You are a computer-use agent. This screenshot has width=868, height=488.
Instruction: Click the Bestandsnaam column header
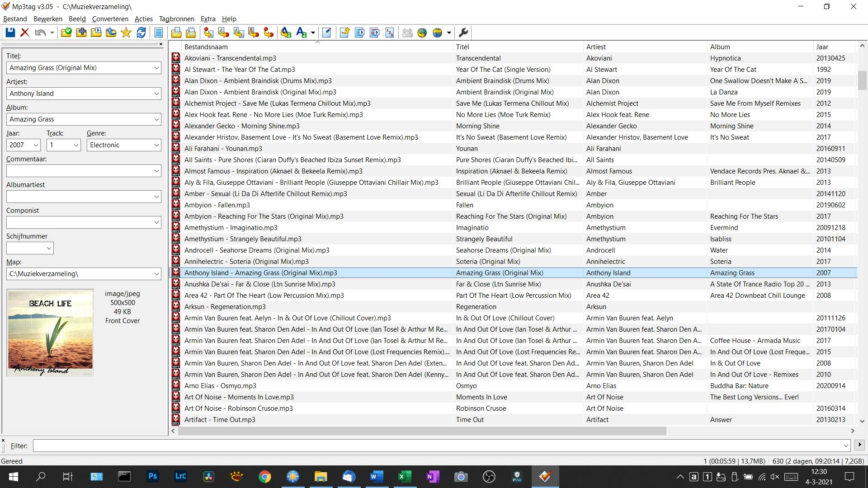(206, 47)
